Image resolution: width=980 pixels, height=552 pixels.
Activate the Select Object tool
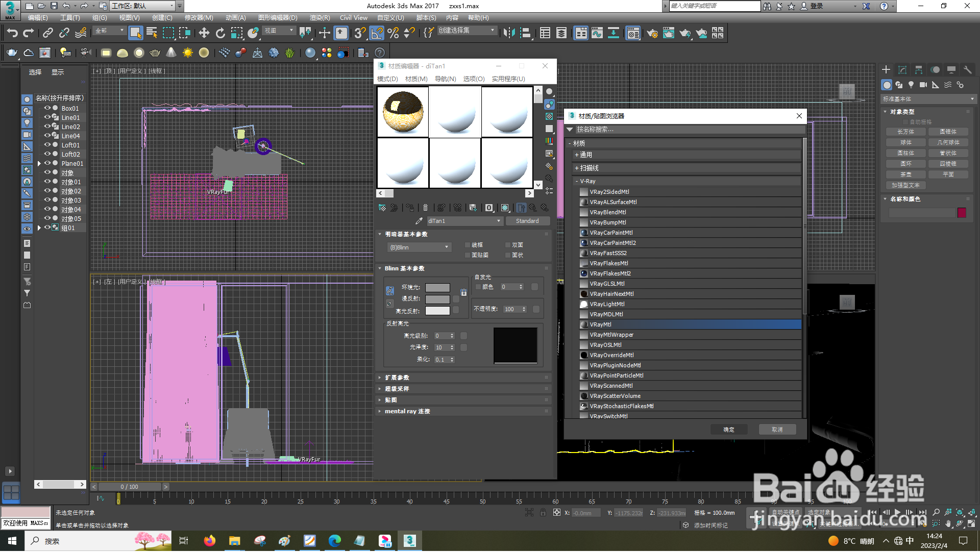[x=135, y=33]
